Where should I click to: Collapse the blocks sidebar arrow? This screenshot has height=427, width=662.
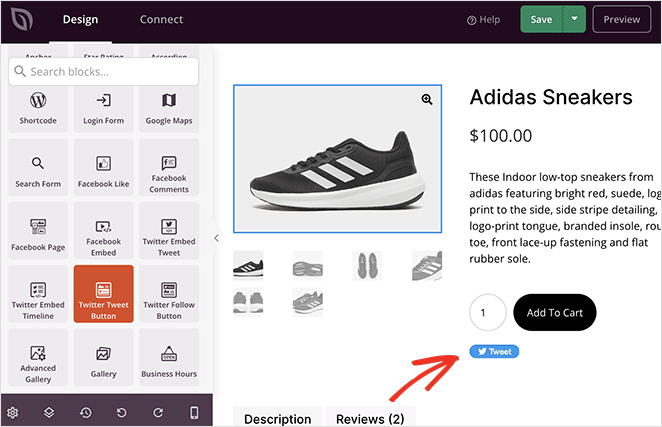tap(216, 238)
